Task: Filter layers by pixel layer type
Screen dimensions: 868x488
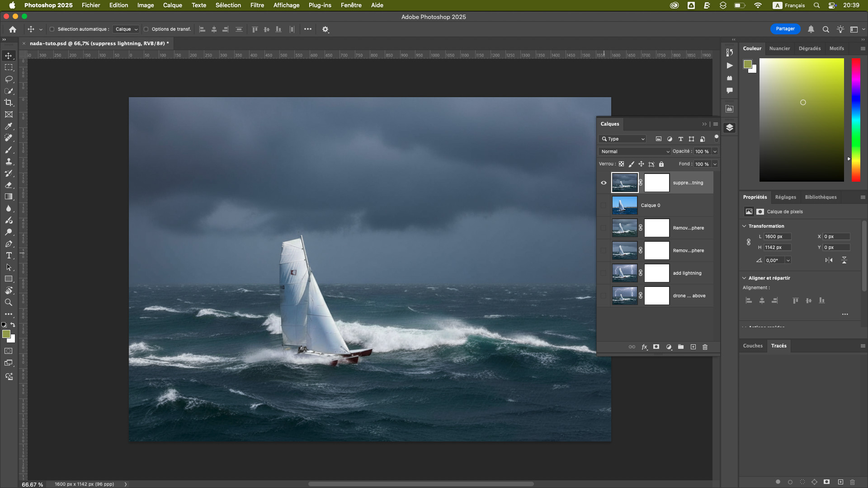Action: click(x=659, y=139)
